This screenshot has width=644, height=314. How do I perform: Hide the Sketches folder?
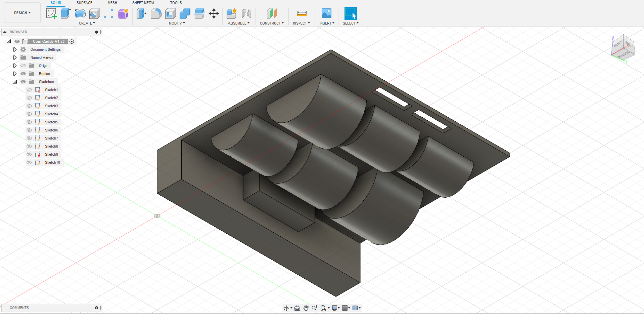pyautogui.click(x=23, y=82)
